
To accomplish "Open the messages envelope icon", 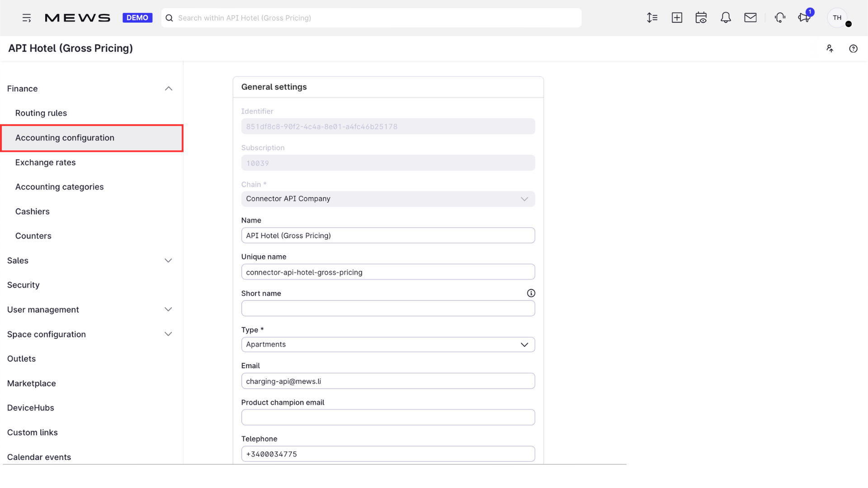I will [x=750, y=18].
